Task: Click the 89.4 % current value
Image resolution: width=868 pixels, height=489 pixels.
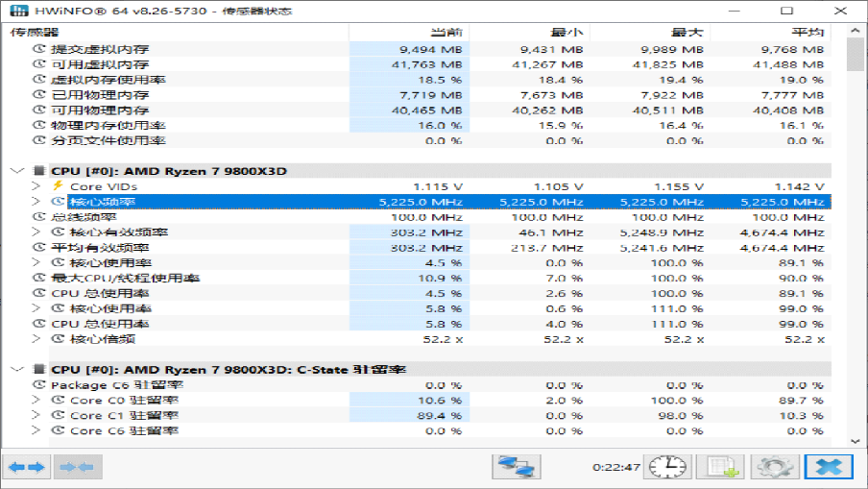Action: [440, 415]
